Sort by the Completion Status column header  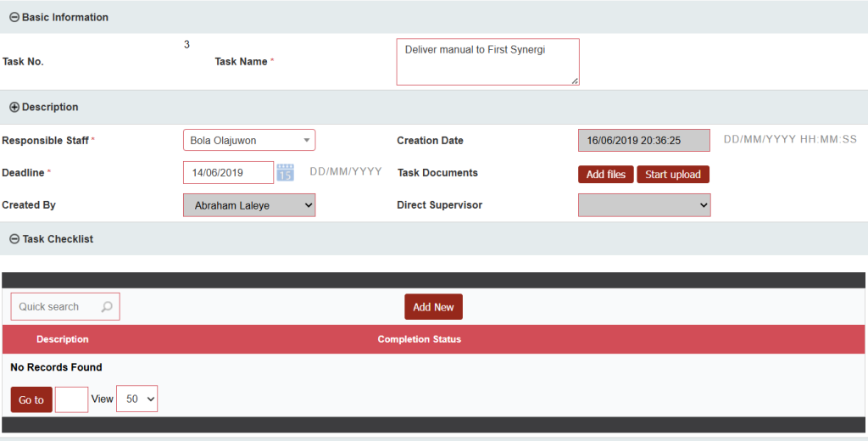click(x=419, y=339)
